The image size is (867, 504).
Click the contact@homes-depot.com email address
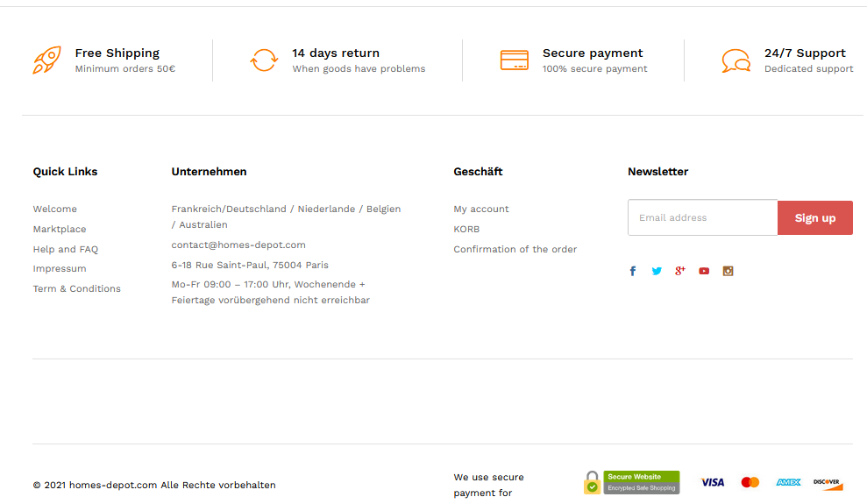[238, 245]
